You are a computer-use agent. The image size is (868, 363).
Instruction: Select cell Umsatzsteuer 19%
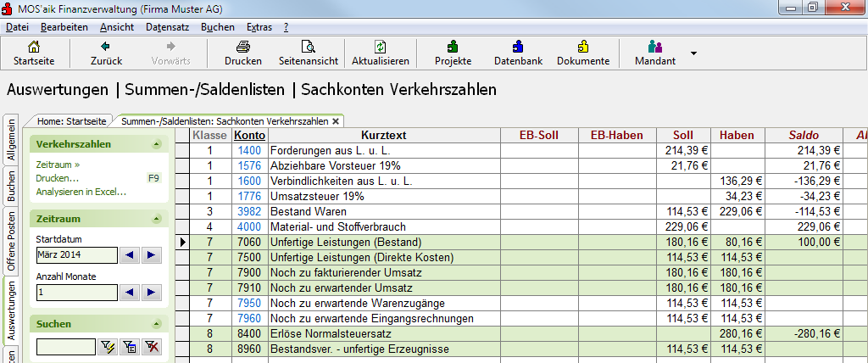click(x=384, y=196)
